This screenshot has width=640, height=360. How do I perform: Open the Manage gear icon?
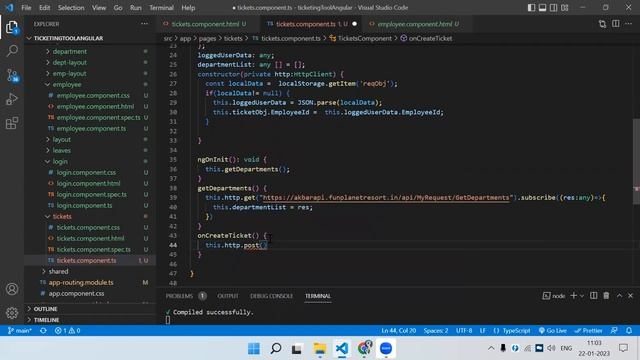coord(12,313)
